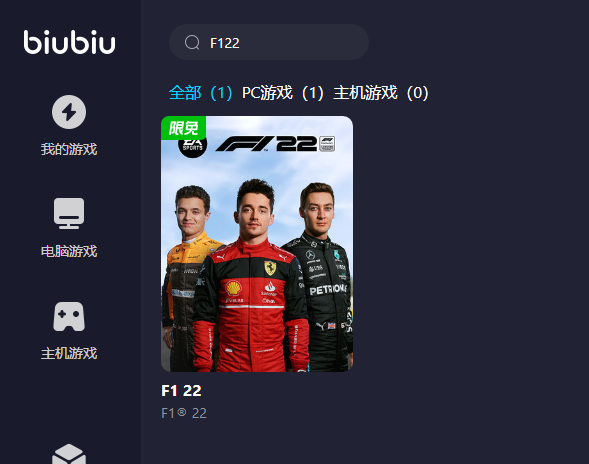Click the cube icon at the sidebar bottom
Viewport: 589px width, 464px height.
pos(69,454)
